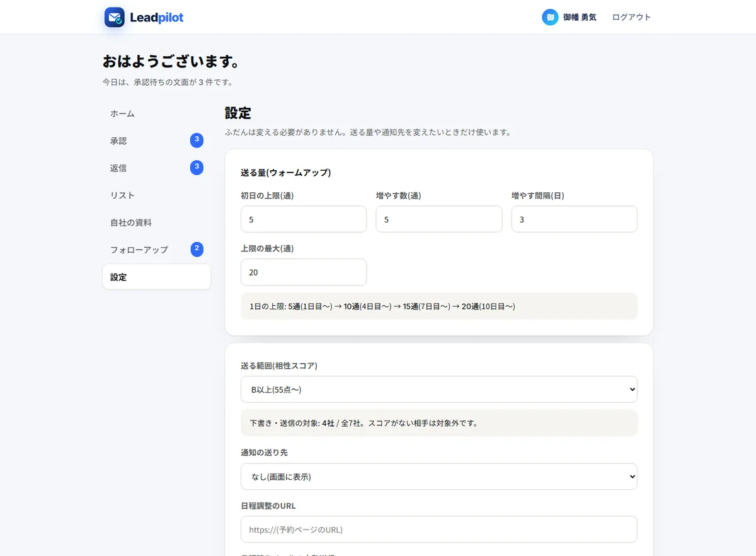
Task: Open the 通知の送り先 dropdown
Action: (x=439, y=477)
